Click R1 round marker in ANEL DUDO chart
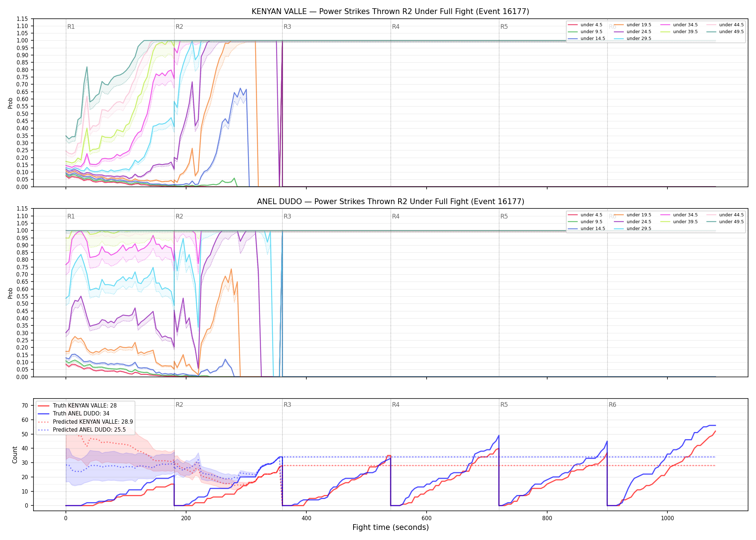Image resolution: width=756 pixels, height=540 pixels. [x=71, y=216]
